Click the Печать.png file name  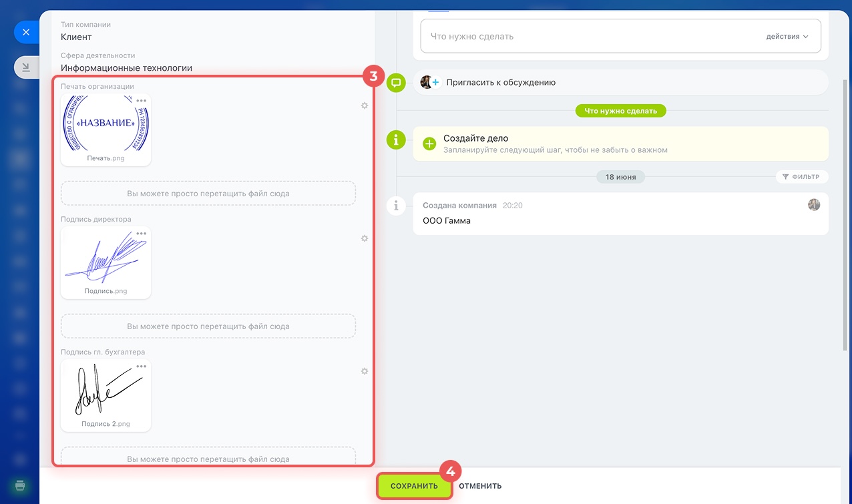pos(105,159)
